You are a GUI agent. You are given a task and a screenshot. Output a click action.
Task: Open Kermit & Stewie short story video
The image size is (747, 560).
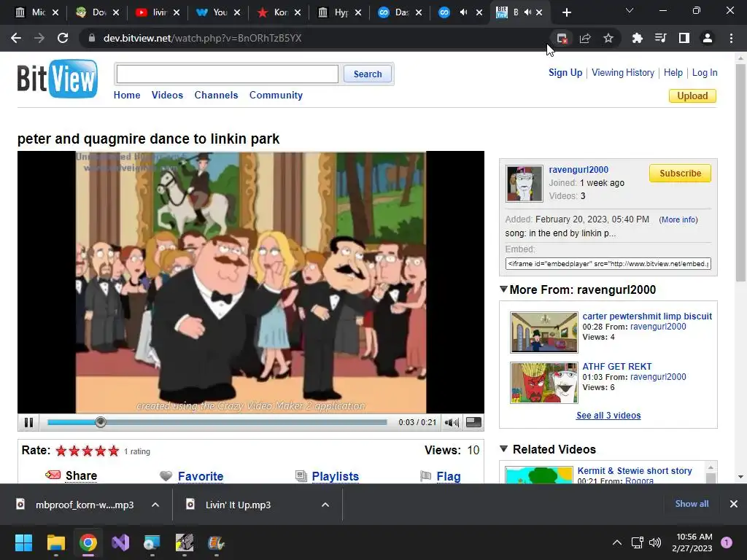(635, 470)
